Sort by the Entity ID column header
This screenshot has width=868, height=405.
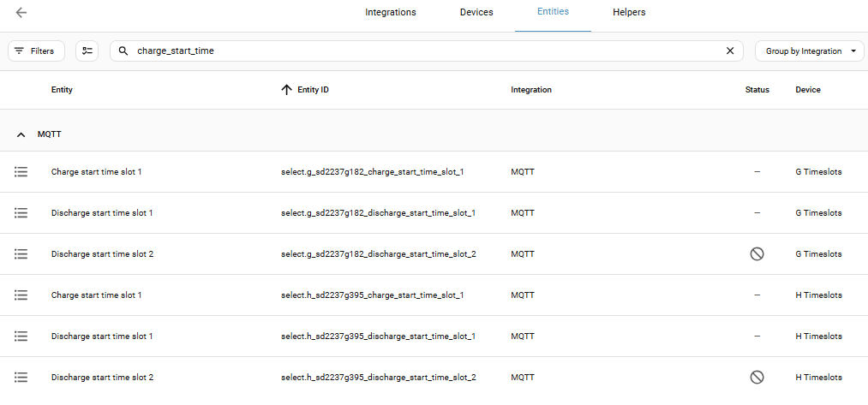(x=313, y=90)
